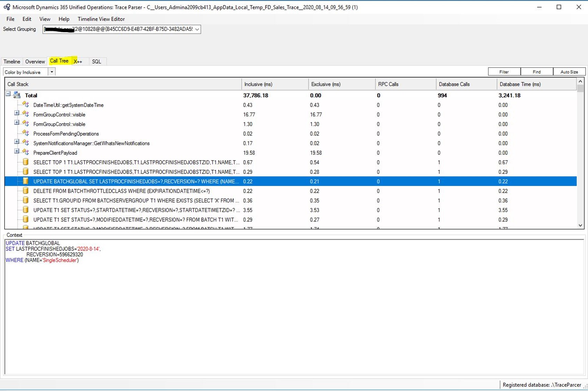This screenshot has width=588, height=391.
Task: Click the method icon beside DateTimeUtil::getSystemDateTime
Action: [25, 105]
